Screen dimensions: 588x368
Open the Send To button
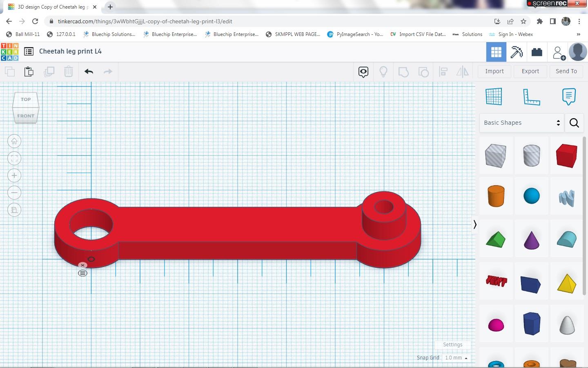[x=566, y=72]
